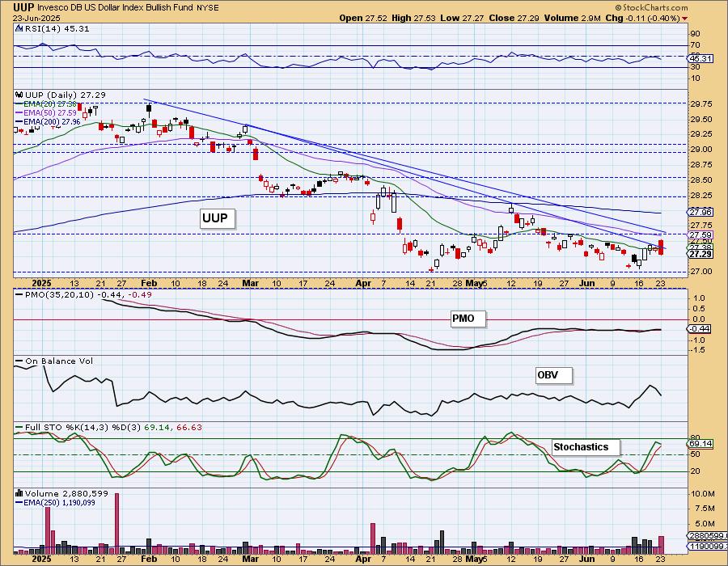Viewport: 728px width, 566px height.
Task: Select the Volume 2.9M header value
Action: (573, 18)
